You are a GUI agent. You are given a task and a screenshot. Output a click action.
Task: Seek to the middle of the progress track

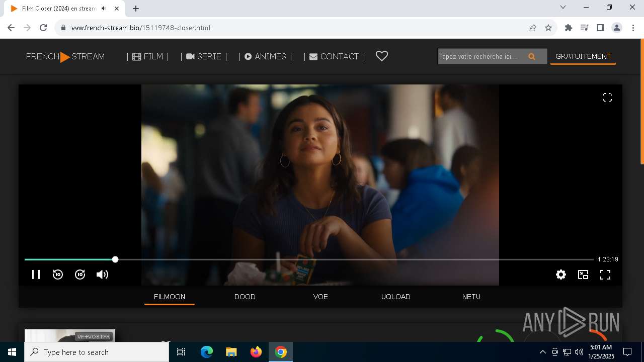[x=309, y=259]
